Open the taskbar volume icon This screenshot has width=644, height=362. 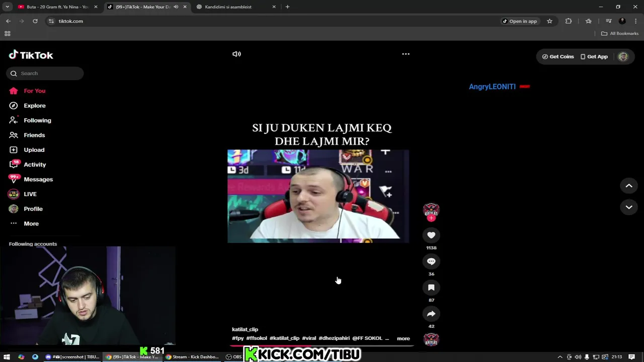(578, 357)
